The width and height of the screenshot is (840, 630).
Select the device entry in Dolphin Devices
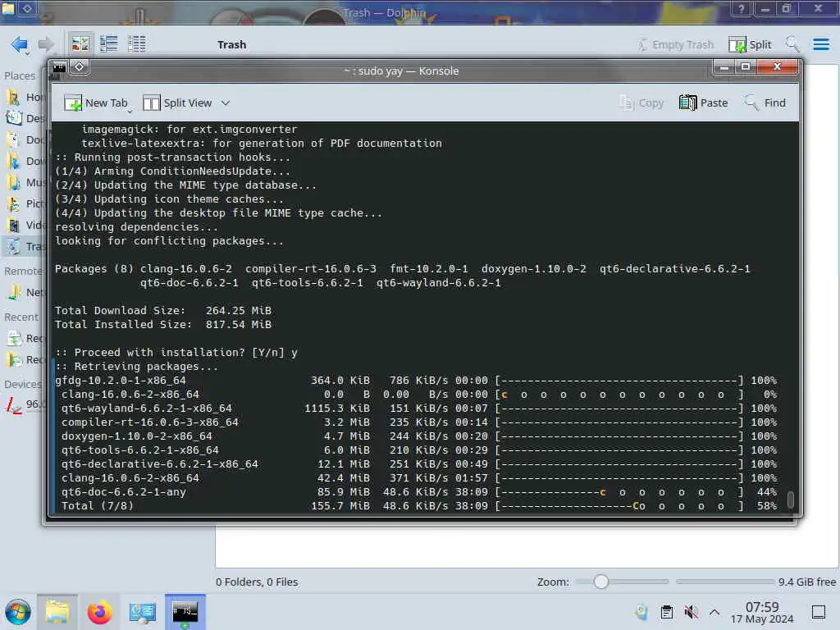[x=24, y=404]
